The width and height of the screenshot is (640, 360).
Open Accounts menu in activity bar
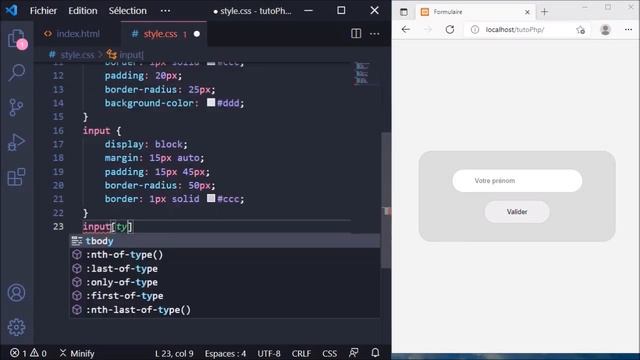(16, 293)
